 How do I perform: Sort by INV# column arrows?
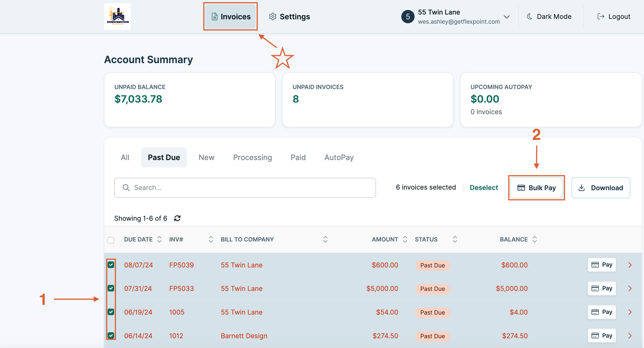pyautogui.click(x=211, y=239)
